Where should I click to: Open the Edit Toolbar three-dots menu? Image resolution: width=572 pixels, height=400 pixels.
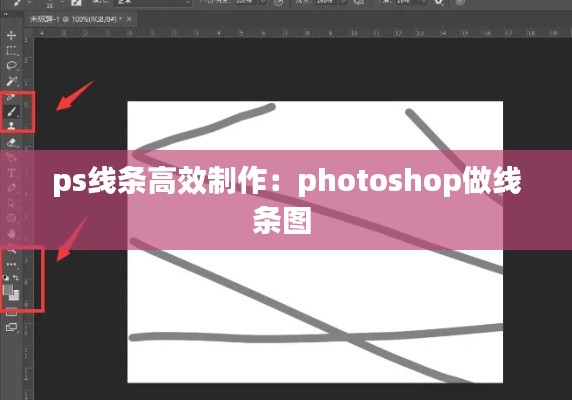pos(11,264)
